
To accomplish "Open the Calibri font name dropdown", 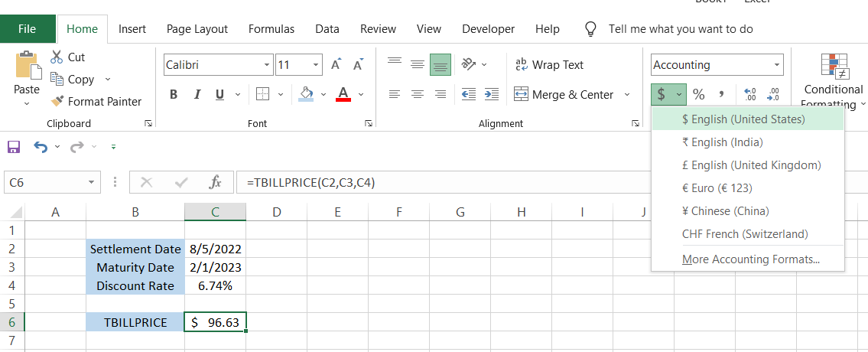I will [x=266, y=65].
